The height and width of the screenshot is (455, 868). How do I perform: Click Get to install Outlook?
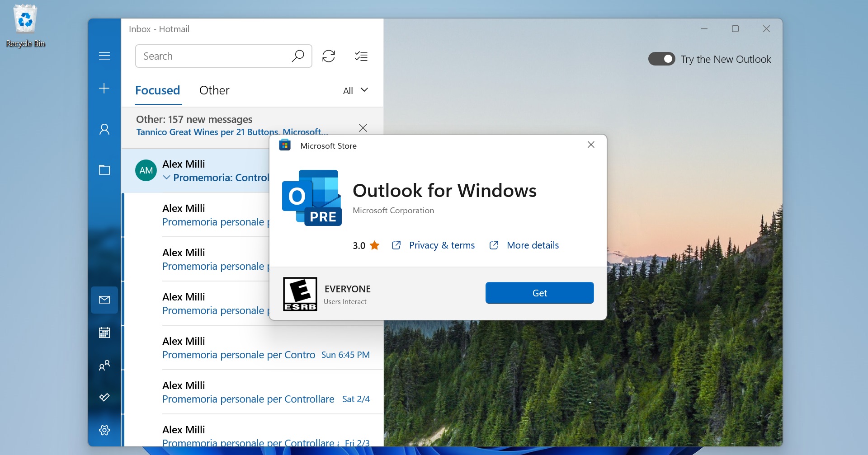pos(539,293)
